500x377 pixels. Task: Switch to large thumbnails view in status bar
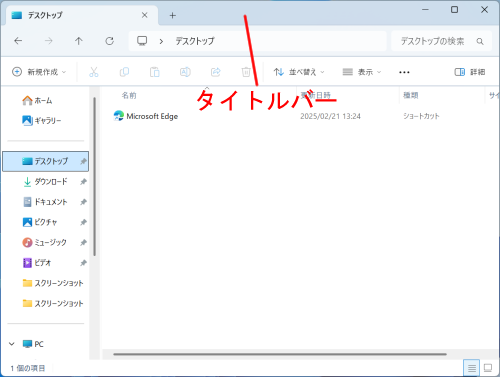click(x=488, y=368)
